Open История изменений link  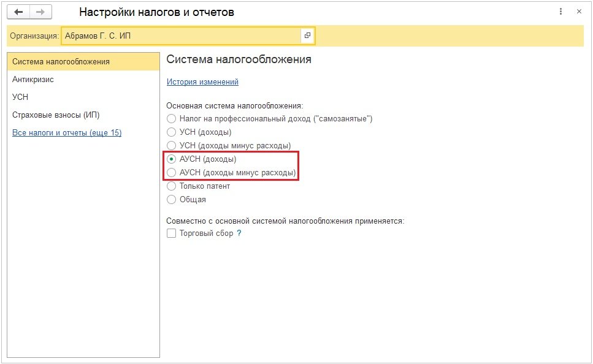tap(202, 82)
